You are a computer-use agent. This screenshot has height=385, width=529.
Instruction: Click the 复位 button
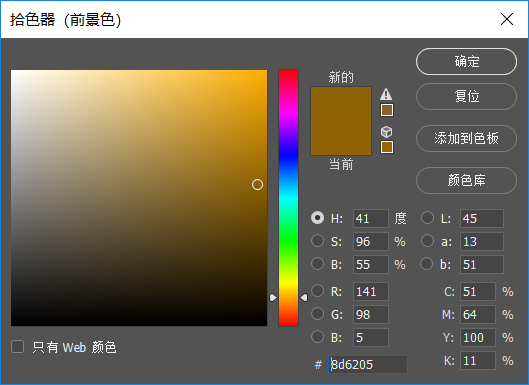[x=466, y=97]
